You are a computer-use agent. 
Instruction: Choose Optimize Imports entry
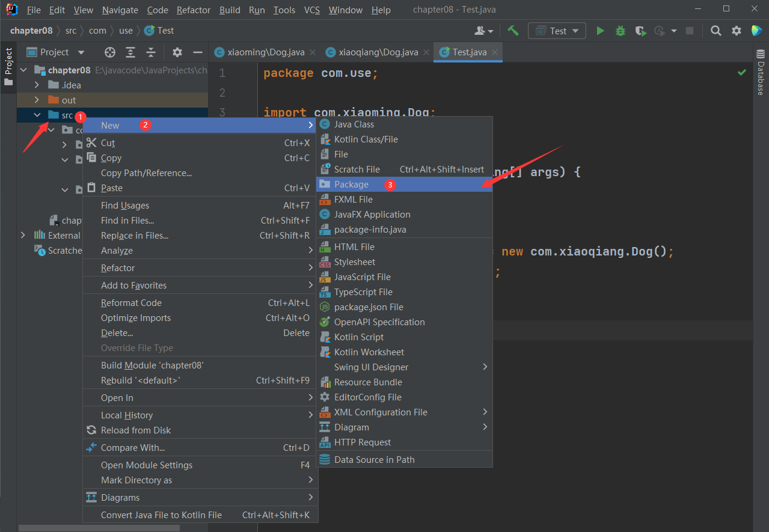point(200,318)
